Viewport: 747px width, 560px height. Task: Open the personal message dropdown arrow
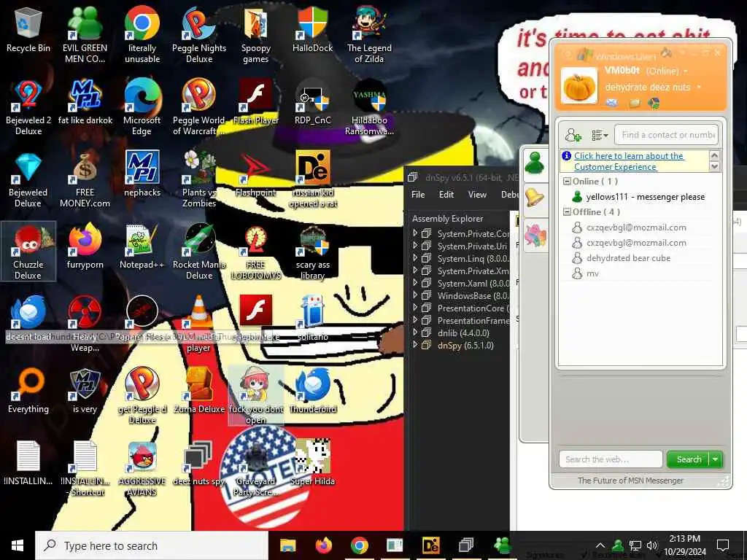699,87
